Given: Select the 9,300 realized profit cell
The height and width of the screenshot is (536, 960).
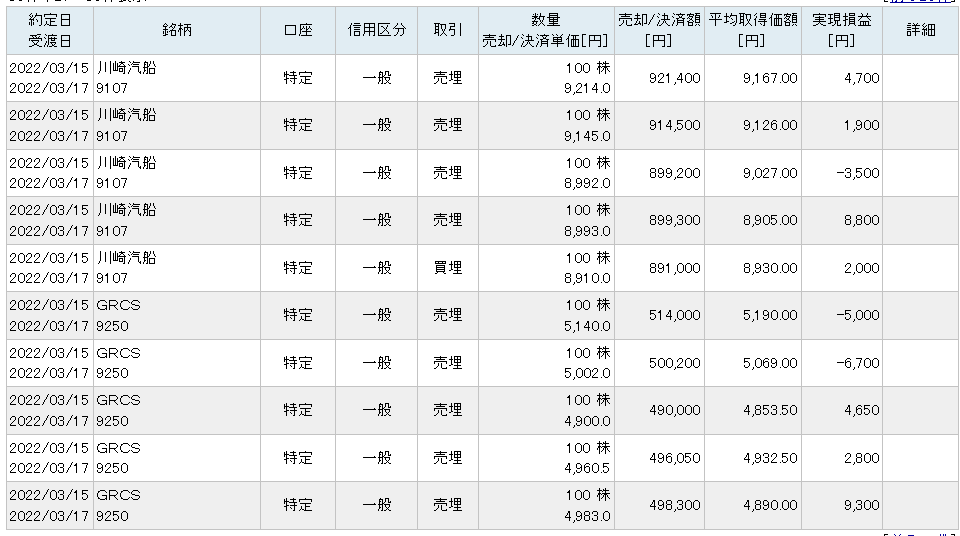Looking at the screenshot, I should (842, 505).
